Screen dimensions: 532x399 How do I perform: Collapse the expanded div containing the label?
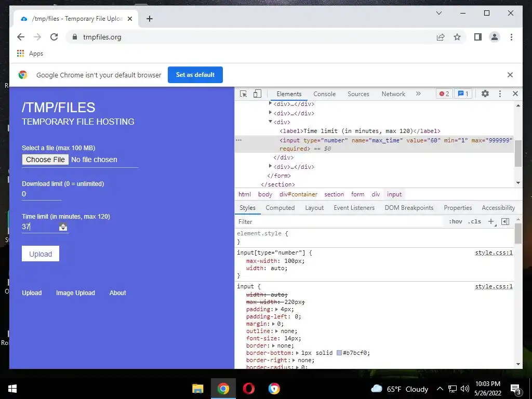tap(270, 121)
